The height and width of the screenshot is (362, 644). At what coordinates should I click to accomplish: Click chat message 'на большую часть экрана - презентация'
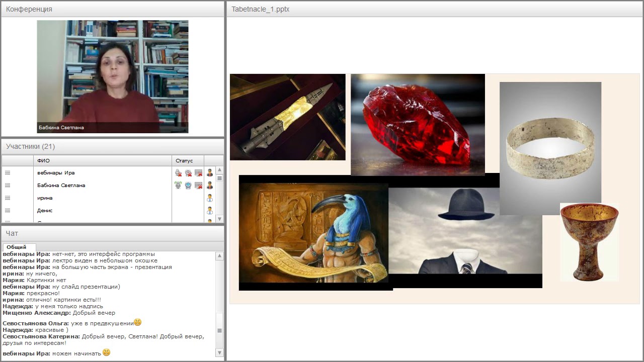coord(112,267)
